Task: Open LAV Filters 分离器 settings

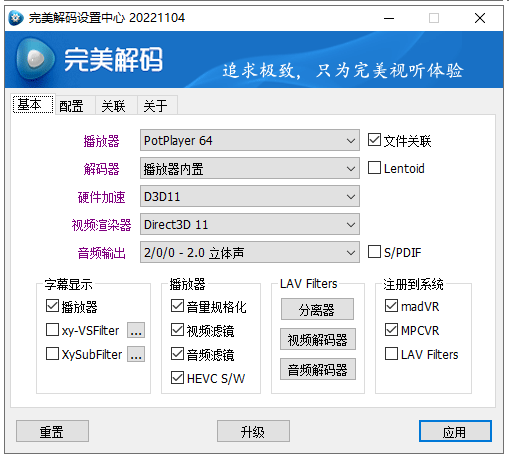Action: point(317,309)
